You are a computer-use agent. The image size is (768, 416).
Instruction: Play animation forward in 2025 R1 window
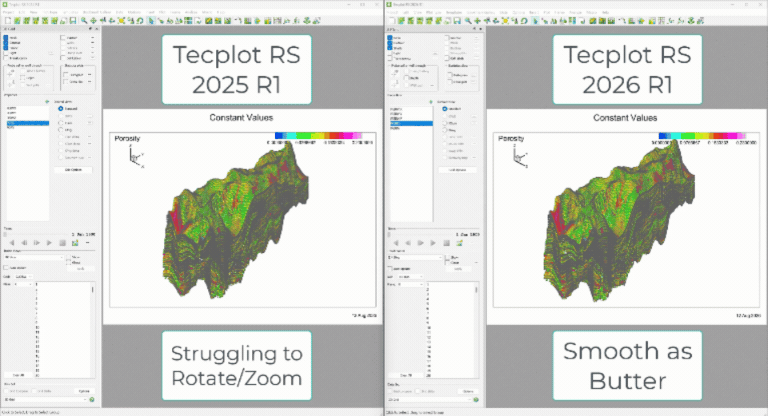pyautogui.click(x=49, y=243)
